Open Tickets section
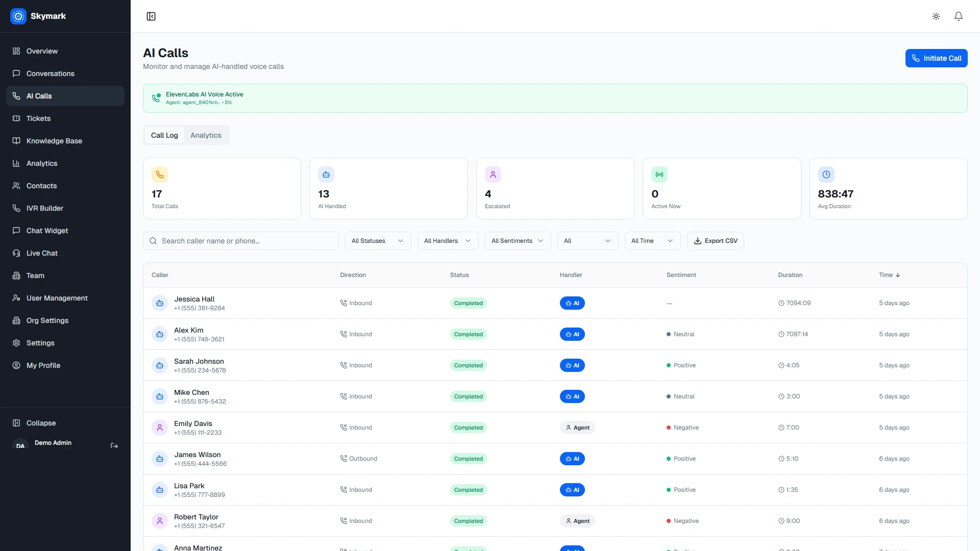 [x=65, y=118]
